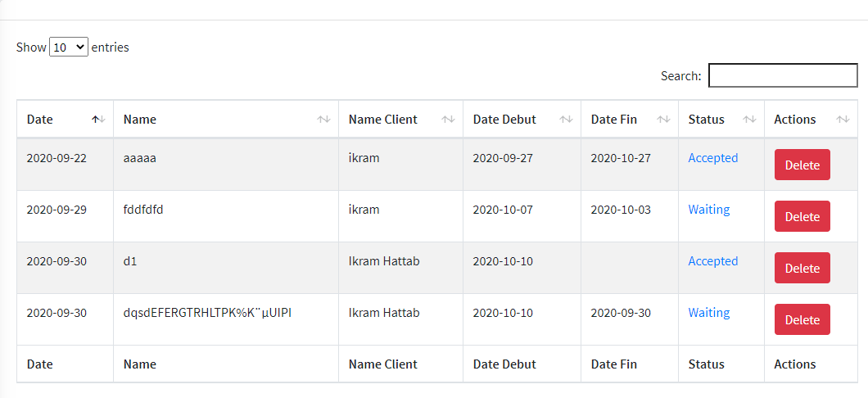Delete the d1 row
868x398 pixels.
point(802,268)
